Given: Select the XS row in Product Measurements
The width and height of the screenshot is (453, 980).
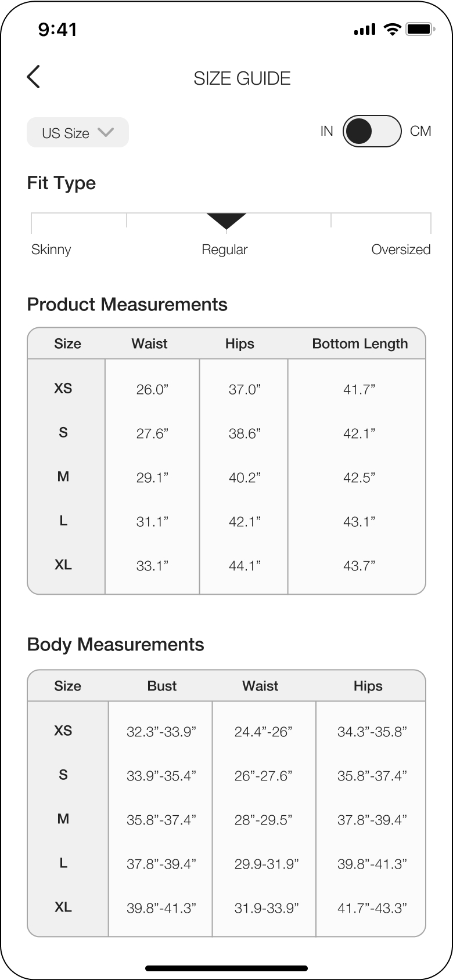Looking at the screenshot, I should [227, 389].
